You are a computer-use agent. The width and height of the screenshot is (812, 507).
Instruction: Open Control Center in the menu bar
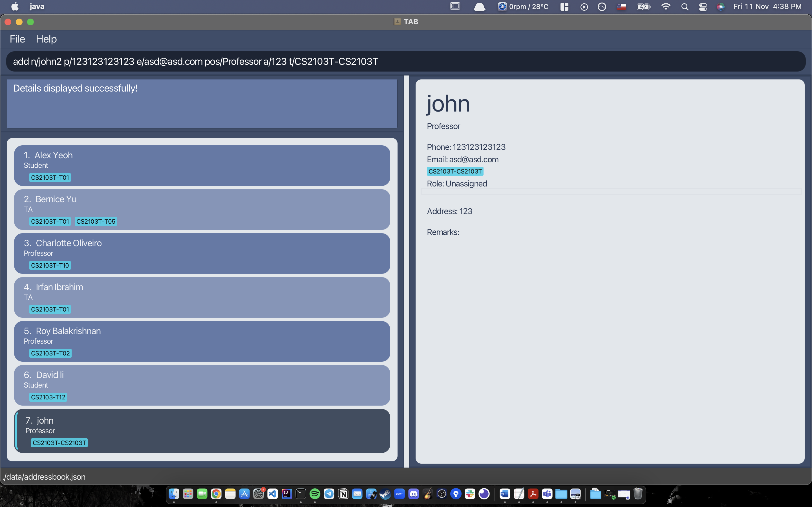tap(703, 7)
